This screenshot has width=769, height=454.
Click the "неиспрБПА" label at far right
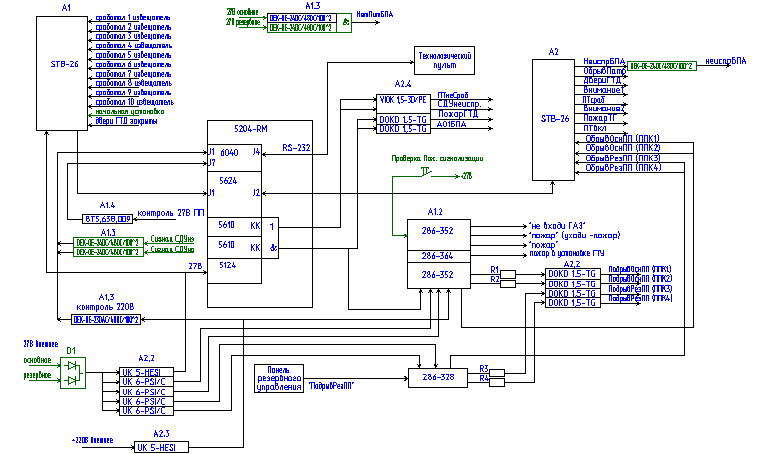click(726, 61)
